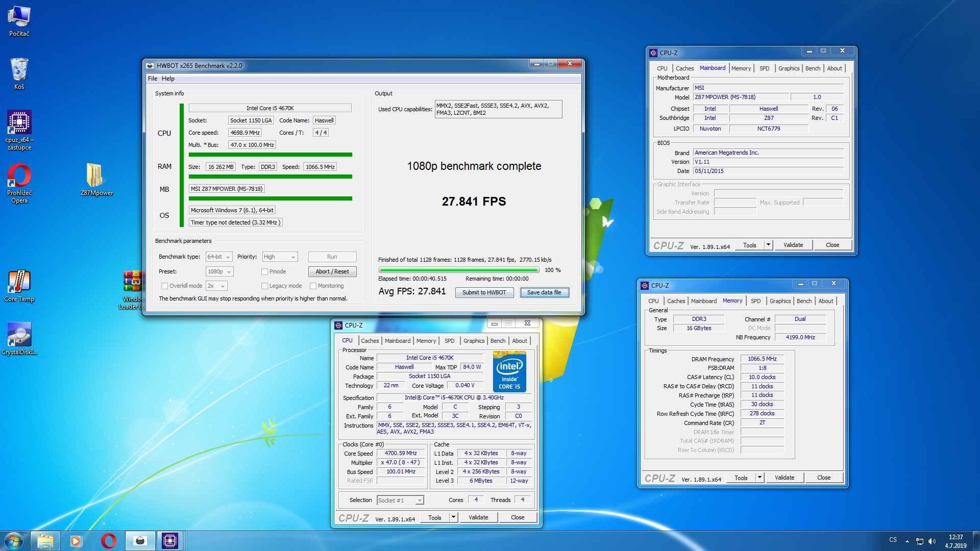
Task: Launch Core Temp from the desktop
Action: point(19,286)
